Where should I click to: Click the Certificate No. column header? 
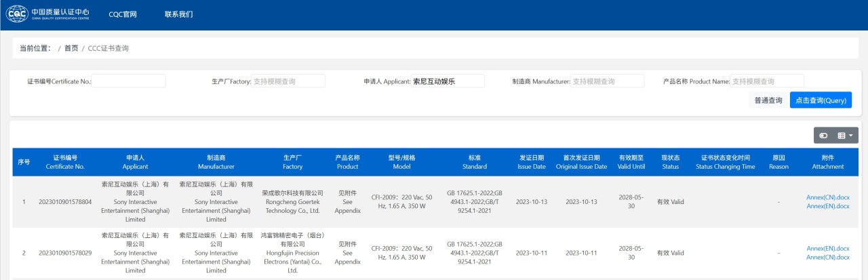(x=65, y=162)
